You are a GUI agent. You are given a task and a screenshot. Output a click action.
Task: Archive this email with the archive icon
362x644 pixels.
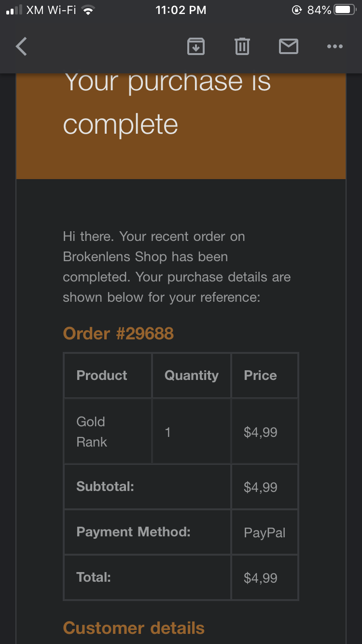(195, 46)
